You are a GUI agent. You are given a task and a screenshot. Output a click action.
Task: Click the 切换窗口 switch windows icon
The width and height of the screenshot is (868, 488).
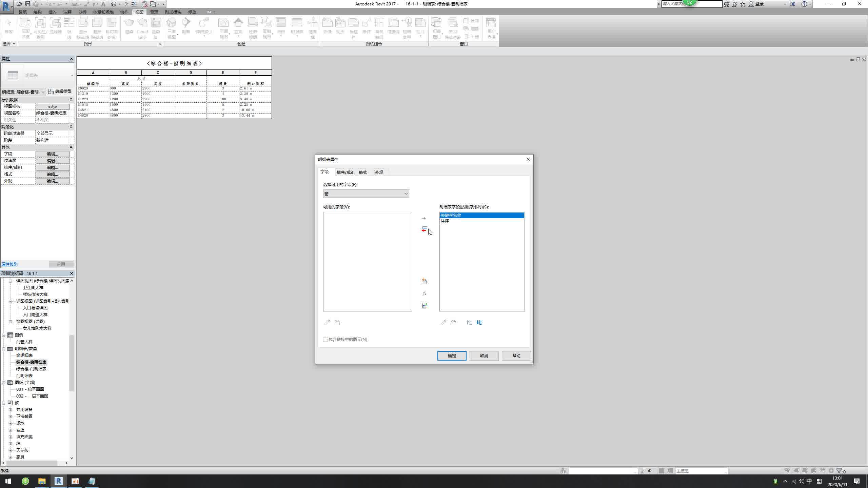[437, 27]
